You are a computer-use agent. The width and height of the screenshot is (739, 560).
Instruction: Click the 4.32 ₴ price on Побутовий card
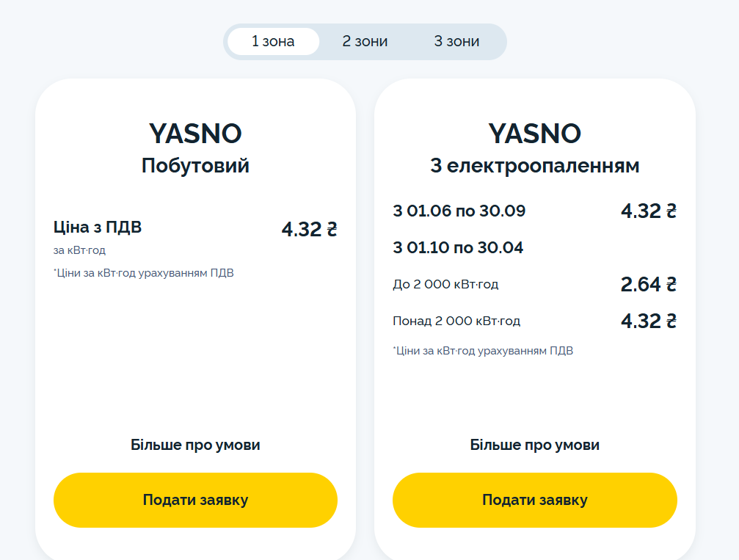(309, 228)
